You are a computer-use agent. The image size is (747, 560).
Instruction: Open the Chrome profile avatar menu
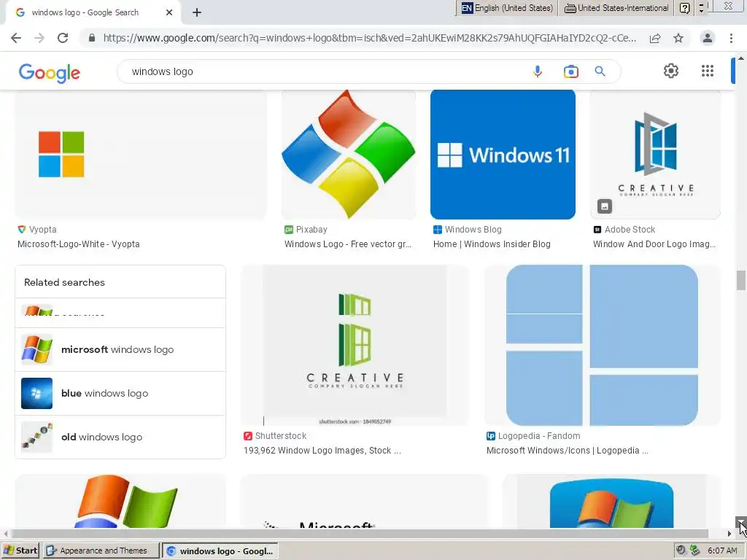point(708,38)
